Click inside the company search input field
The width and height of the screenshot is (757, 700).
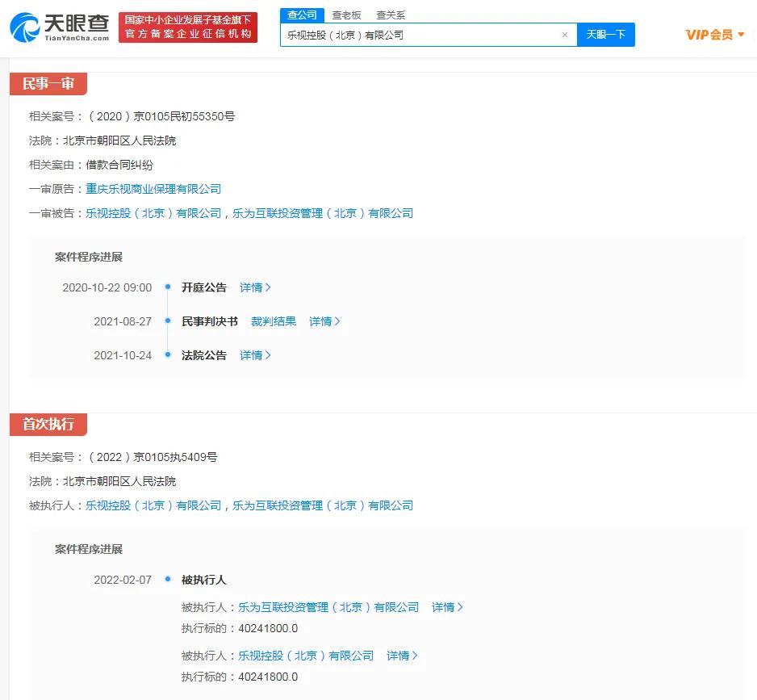pyautogui.click(x=420, y=35)
